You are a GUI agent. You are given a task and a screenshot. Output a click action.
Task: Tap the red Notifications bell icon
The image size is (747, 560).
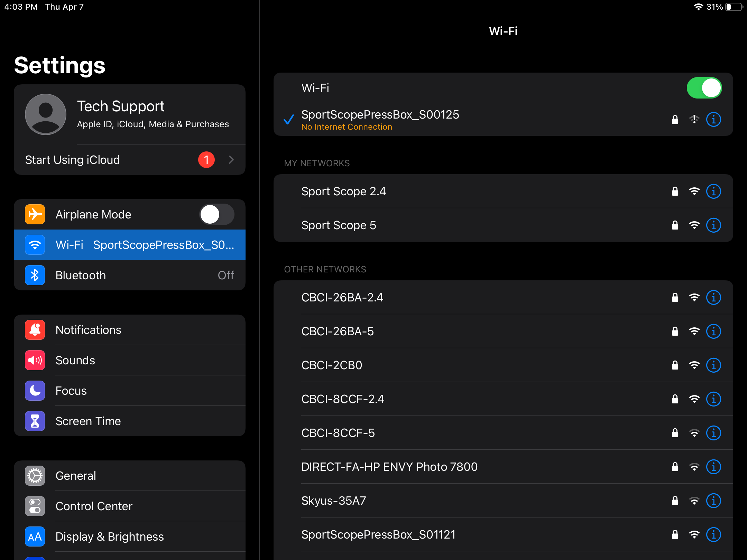[x=35, y=330]
